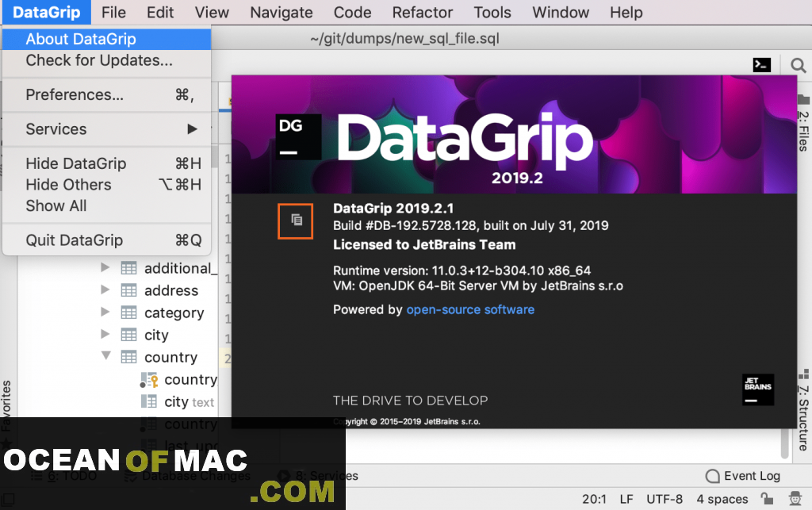
Task: Select the additional_ table in the tree
Action: tap(181, 268)
